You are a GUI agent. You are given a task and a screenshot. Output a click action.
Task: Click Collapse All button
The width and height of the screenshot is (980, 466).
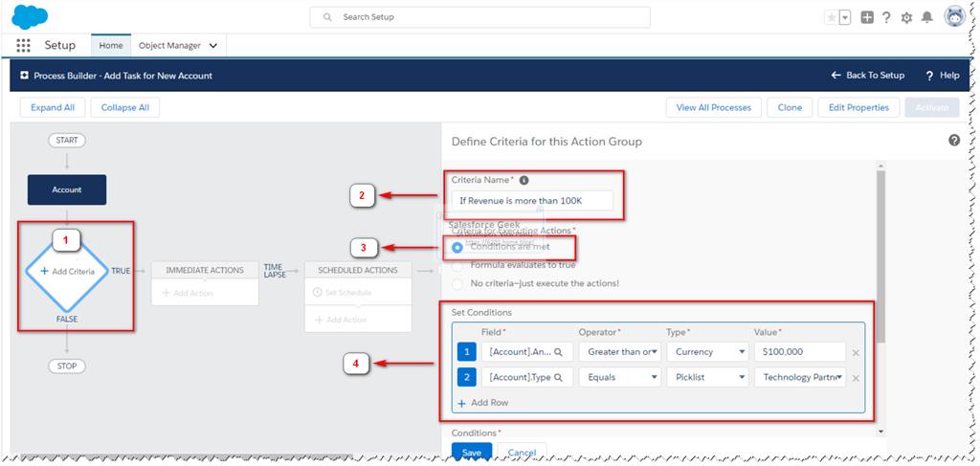click(125, 107)
